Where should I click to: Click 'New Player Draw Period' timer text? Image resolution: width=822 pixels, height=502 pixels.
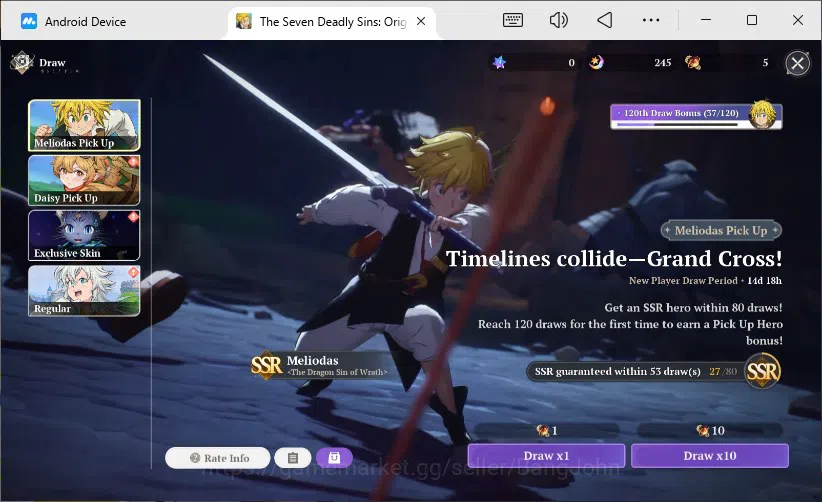[705, 280]
